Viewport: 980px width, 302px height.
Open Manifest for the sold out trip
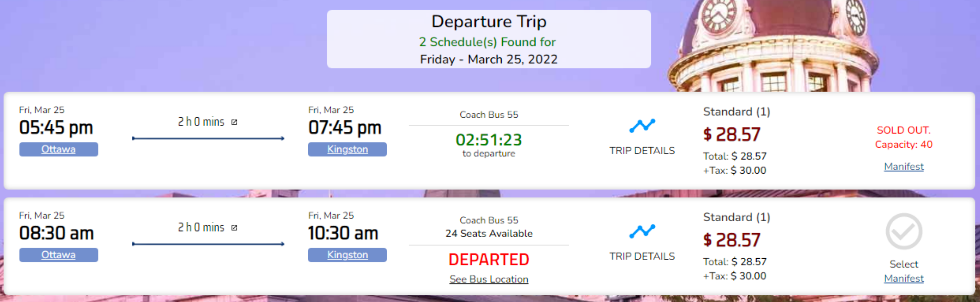[904, 167]
